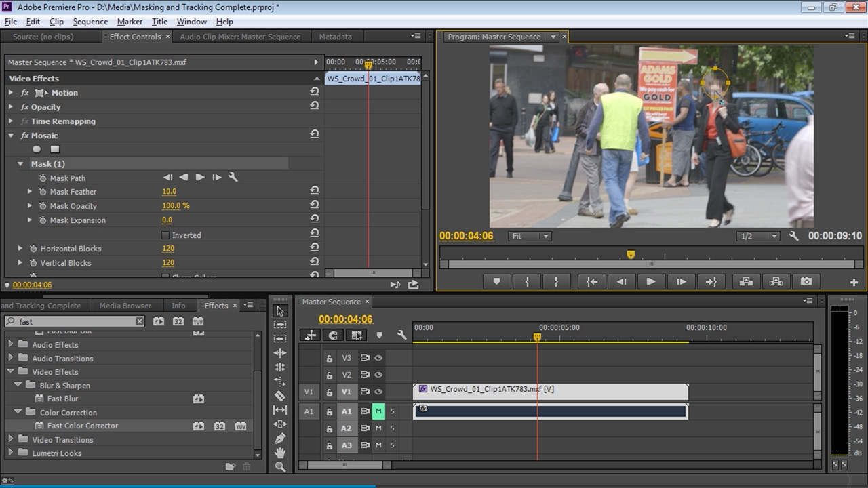Solo track A2 with S button

392,428
